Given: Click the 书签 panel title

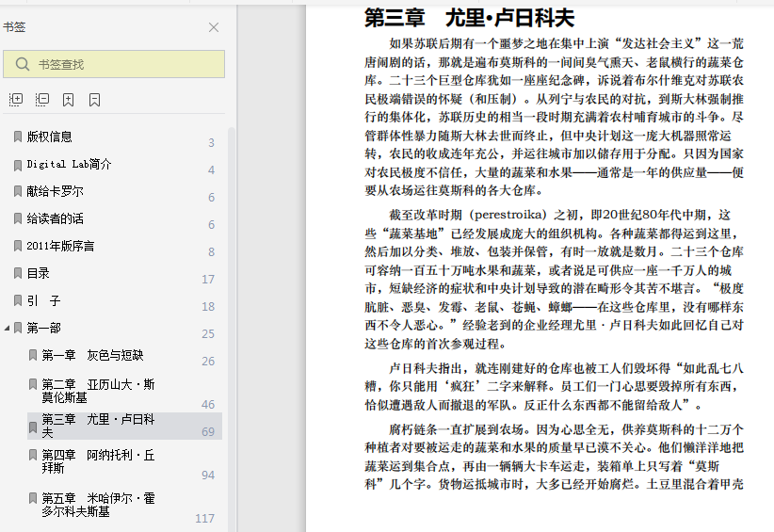Looking at the screenshot, I should coord(14,27).
